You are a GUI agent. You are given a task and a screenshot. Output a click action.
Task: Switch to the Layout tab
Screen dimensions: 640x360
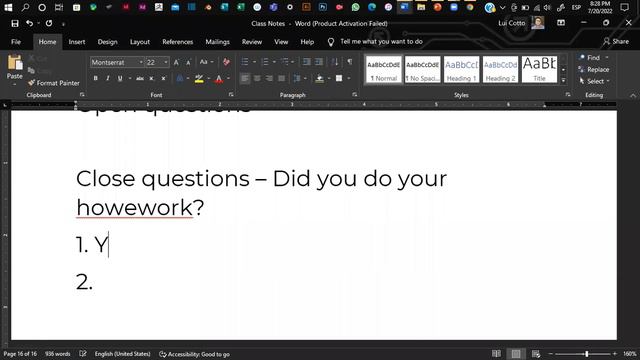(140, 42)
